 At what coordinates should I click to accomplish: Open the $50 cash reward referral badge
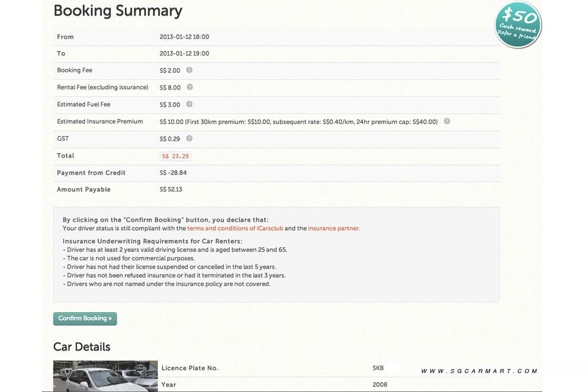pyautogui.click(x=518, y=25)
